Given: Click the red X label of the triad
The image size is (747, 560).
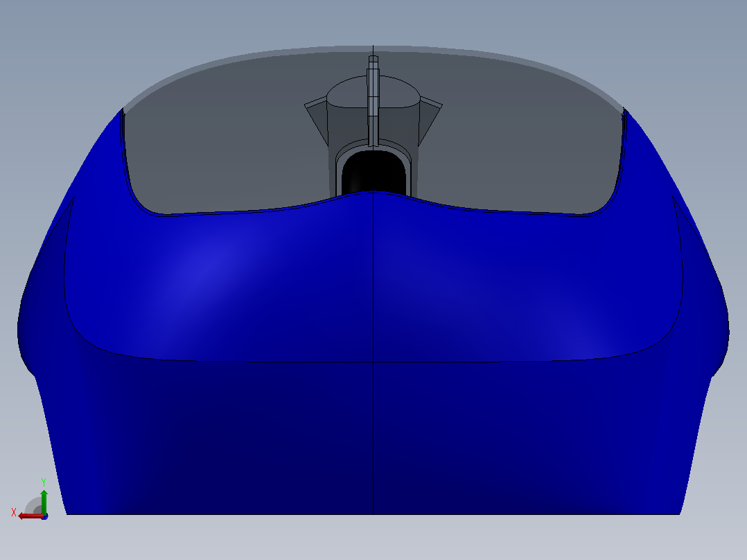Looking at the screenshot, I should pos(14,513).
